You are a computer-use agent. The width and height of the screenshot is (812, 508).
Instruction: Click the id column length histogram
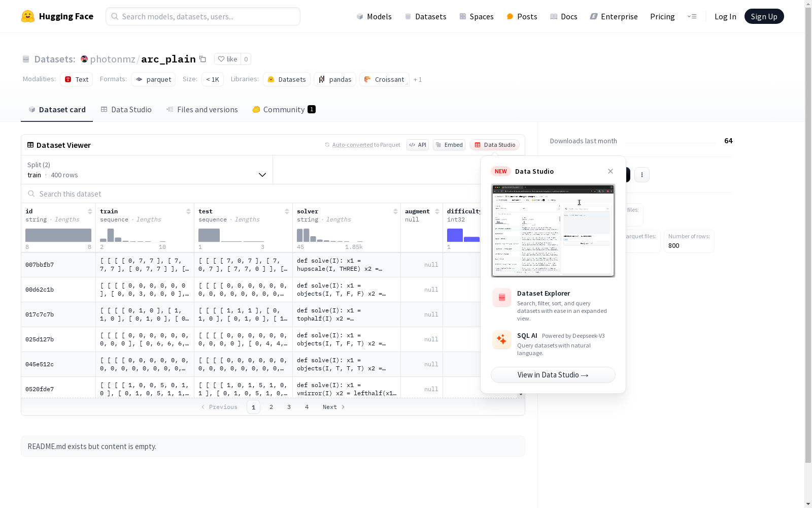click(58, 235)
